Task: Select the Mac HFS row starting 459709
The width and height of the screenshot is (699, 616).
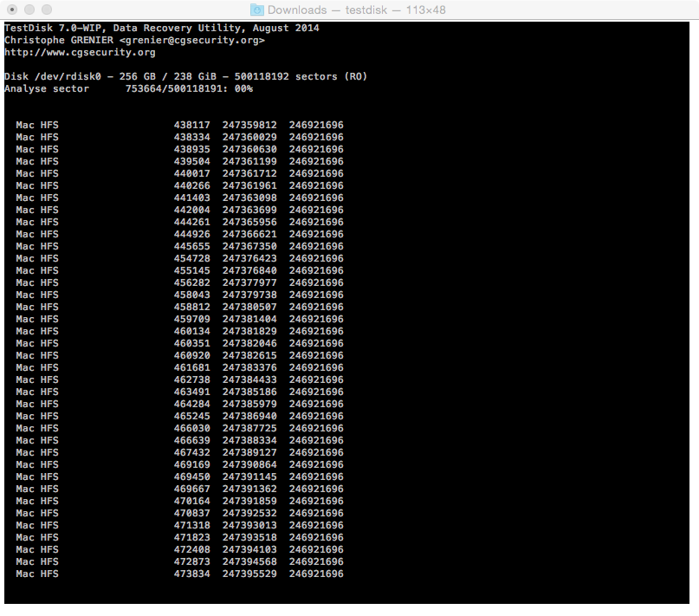Action: point(179,319)
